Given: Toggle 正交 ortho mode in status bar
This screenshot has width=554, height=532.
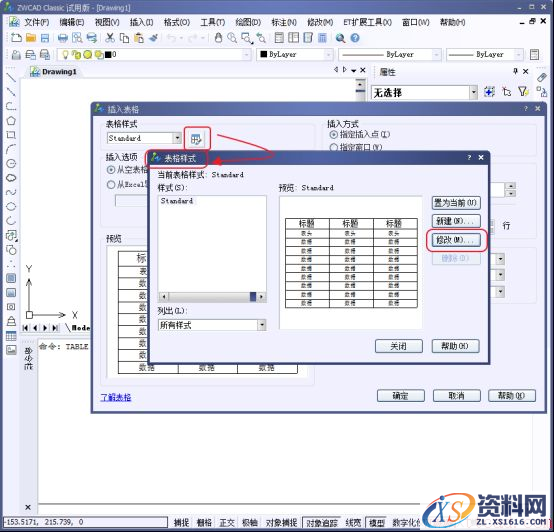Looking at the screenshot, I should point(227,522).
